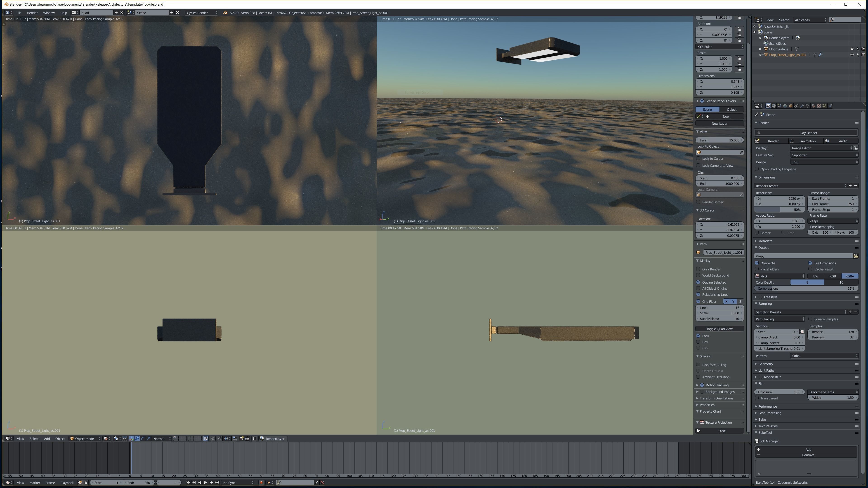Image resolution: width=868 pixels, height=488 pixels.
Task: Enable proportional editing in 3D header
Action: [213, 439]
